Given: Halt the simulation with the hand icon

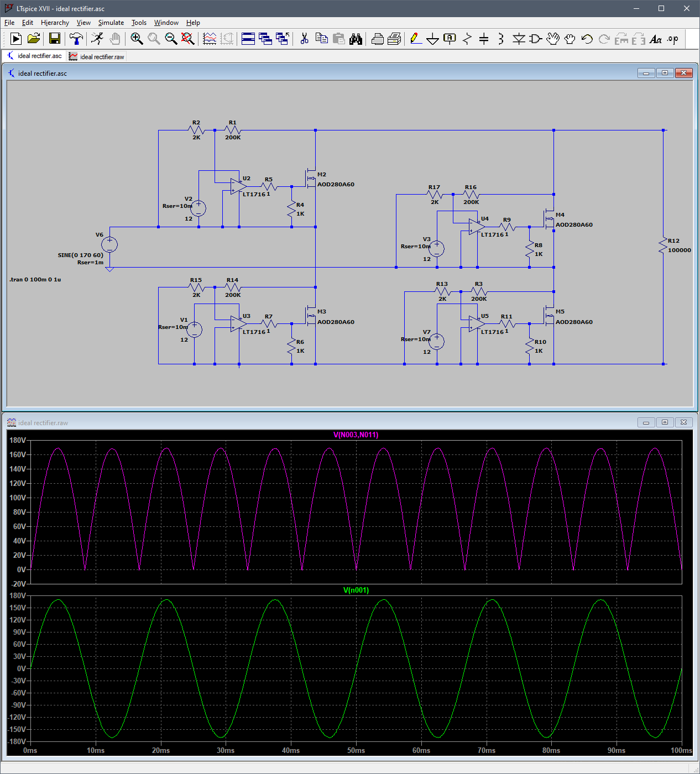Looking at the screenshot, I should pos(114,39).
